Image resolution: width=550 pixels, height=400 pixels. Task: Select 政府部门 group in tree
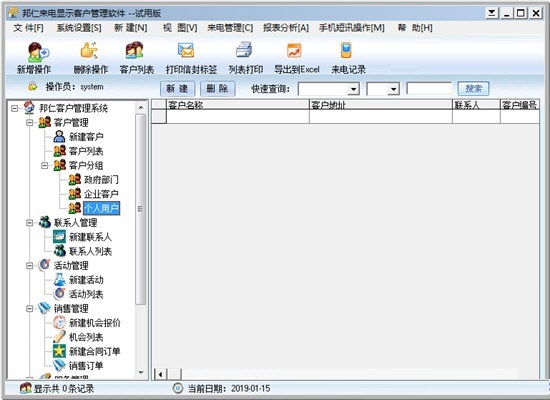(101, 180)
